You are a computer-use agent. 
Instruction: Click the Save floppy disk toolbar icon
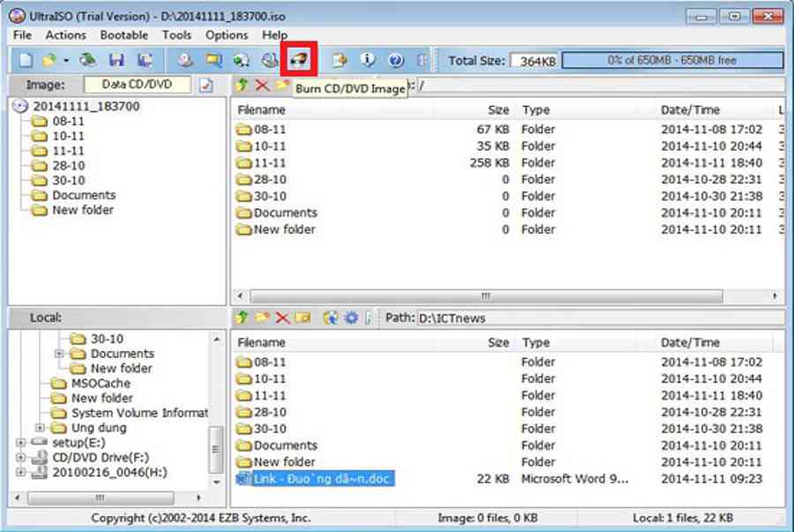point(117,60)
